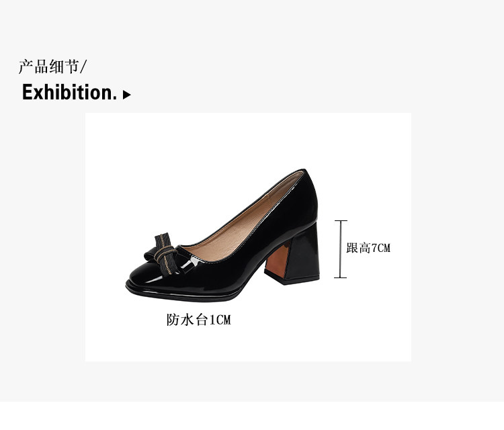Click the black triangle arrow after Exhibition
Image resolution: width=504 pixels, height=430 pixels.
[126, 95]
